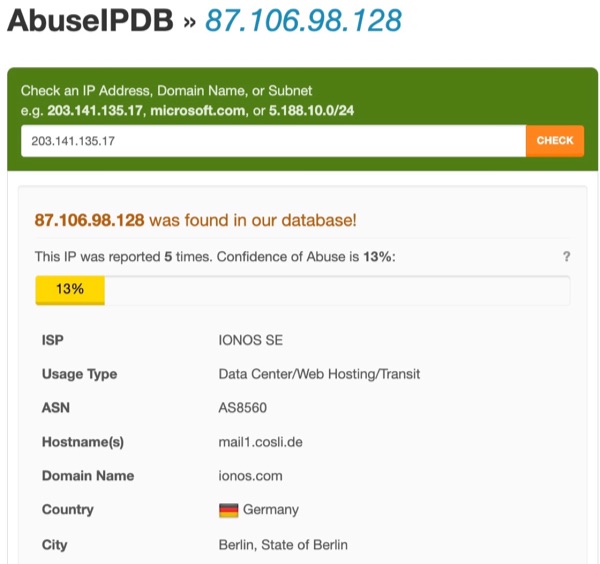The image size is (600, 564).
Task: Click the Germany flag icon
Action: point(228,510)
